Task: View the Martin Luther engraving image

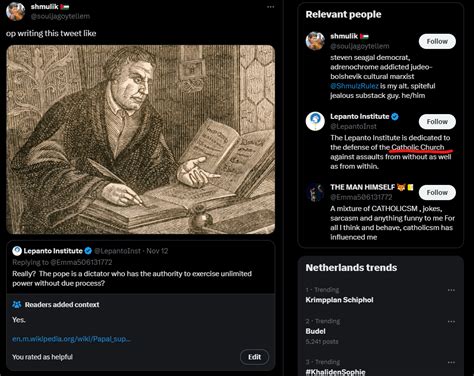Action: [x=141, y=139]
